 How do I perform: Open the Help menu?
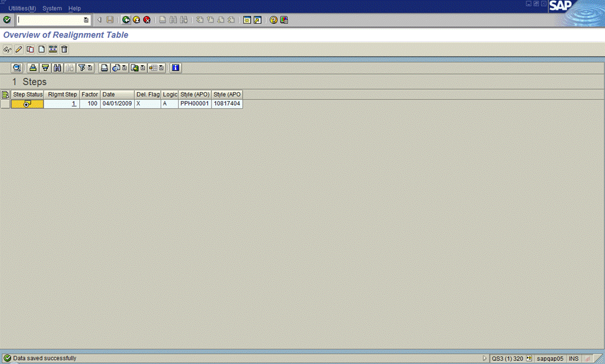click(x=74, y=8)
